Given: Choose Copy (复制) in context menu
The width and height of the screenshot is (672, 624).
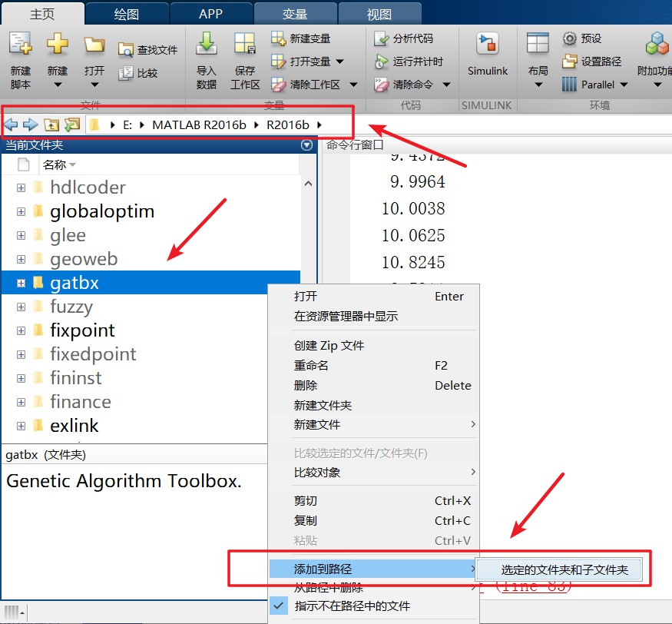Looking at the screenshot, I should coord(374,521).
